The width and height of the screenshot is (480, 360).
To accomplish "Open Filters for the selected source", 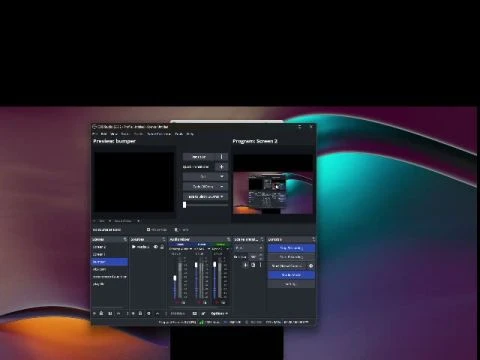I will click(x=182, y=230).
